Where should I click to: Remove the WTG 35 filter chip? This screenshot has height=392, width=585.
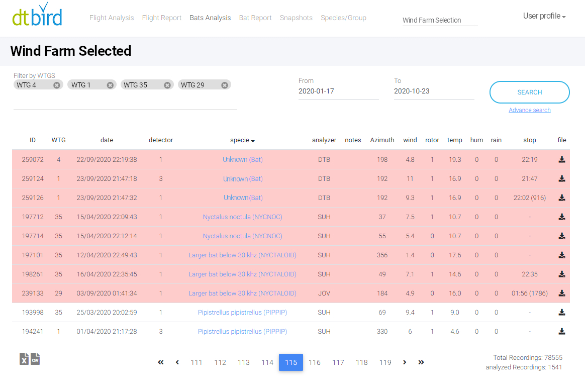point(167,85)
